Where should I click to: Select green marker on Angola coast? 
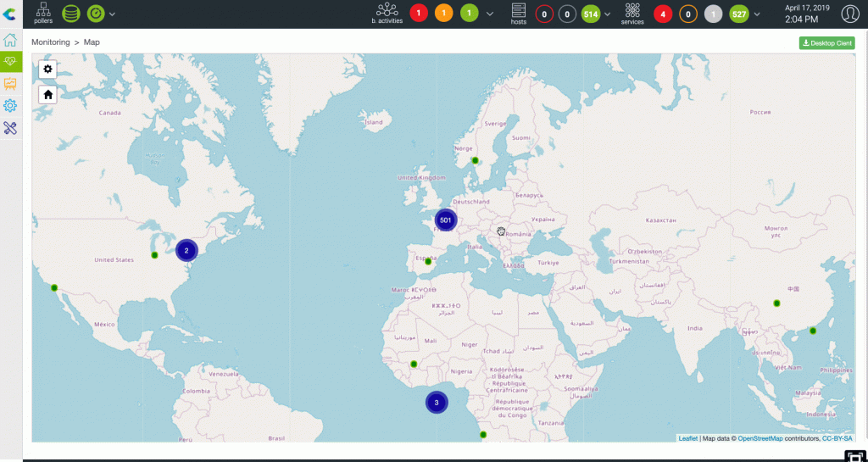coord(483,435)
